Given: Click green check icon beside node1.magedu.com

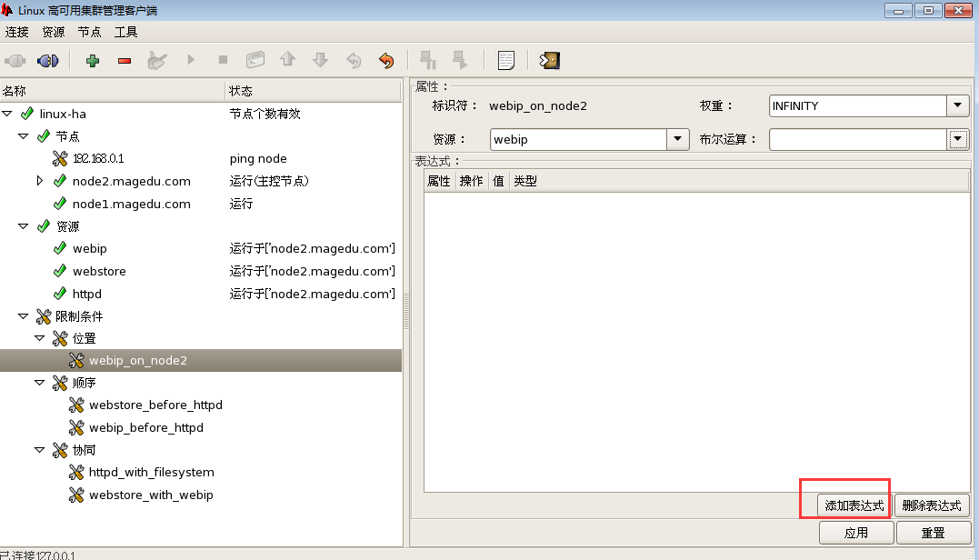Looking at the screenshot, I should 60,204.
